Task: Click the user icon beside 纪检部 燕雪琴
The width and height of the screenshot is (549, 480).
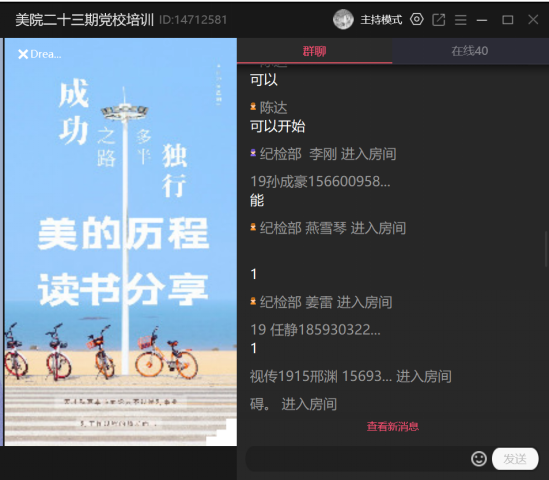Action: coord(253,227)
